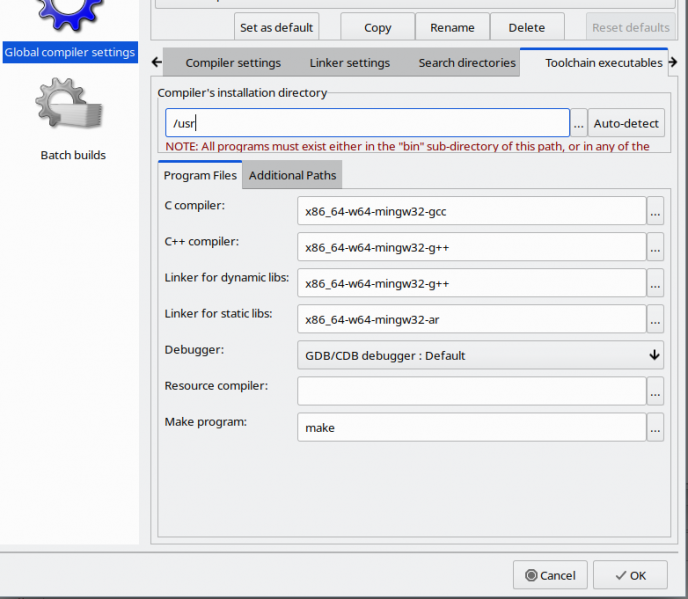Screen dimensions: 688x599
Task: Browse for dynamic libs linker executable
Action: 656,283
